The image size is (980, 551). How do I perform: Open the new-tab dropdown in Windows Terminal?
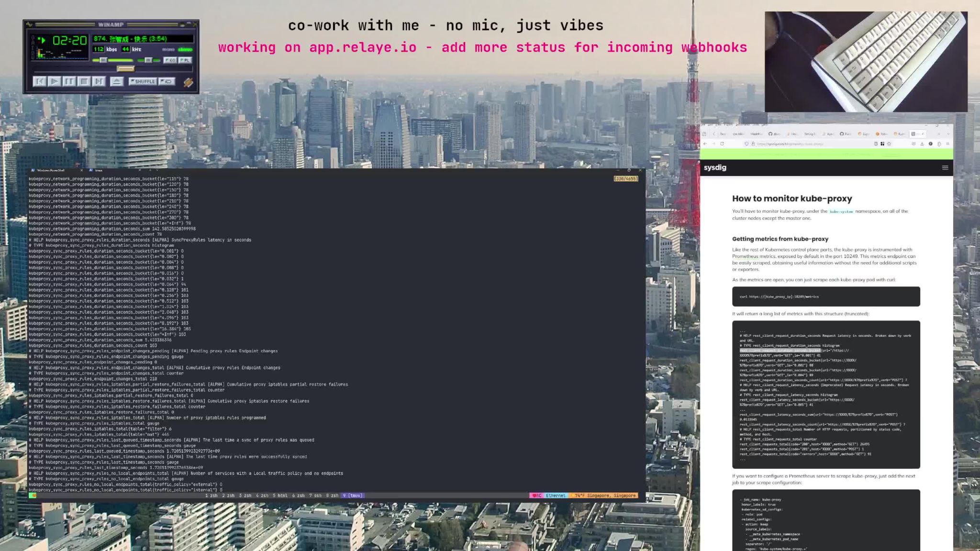coord(157,170)
